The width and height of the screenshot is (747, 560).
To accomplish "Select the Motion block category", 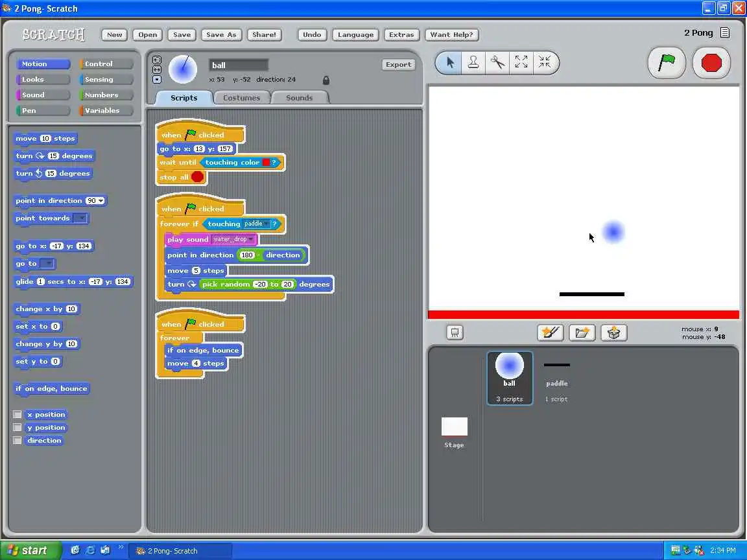I will [43, 64].
